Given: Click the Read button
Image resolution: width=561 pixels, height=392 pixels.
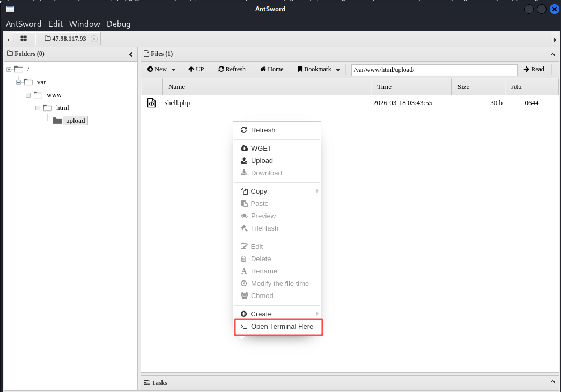Looking at the screenshot, I should point(534,69).
